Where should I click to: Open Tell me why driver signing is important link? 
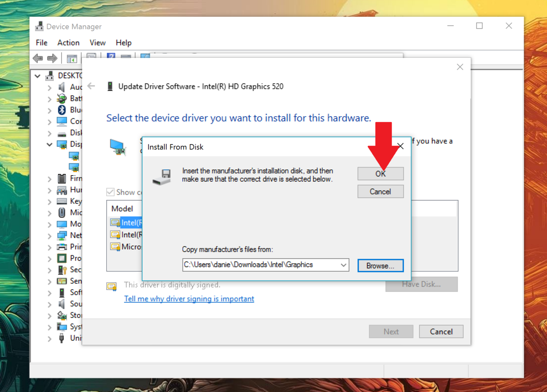189,299
